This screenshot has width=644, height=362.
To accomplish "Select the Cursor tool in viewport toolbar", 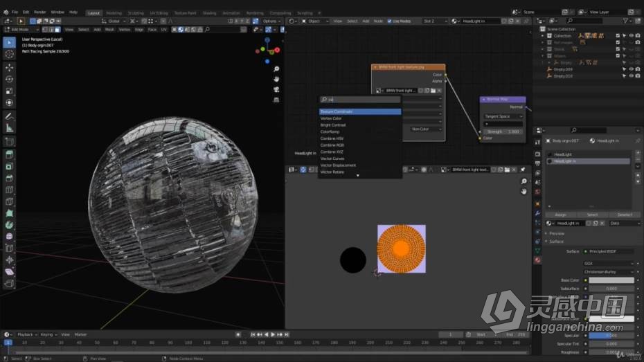I will [9, 54].
